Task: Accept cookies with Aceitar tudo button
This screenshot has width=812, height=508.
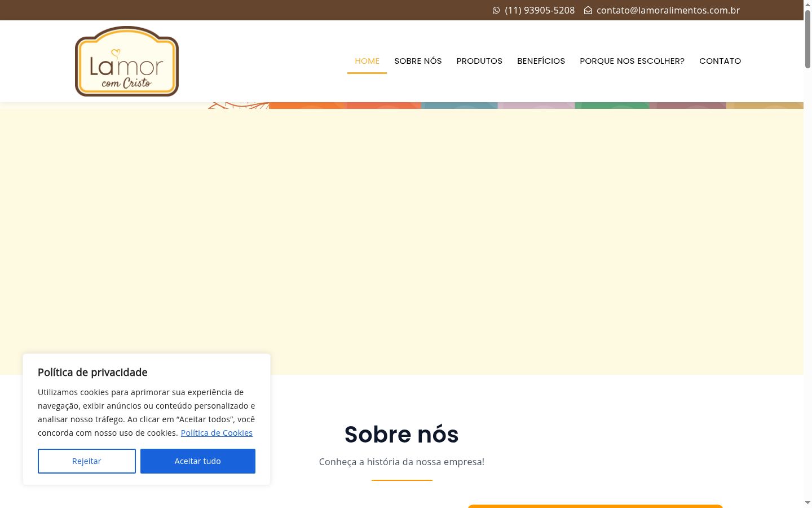Action: [198, 461]
